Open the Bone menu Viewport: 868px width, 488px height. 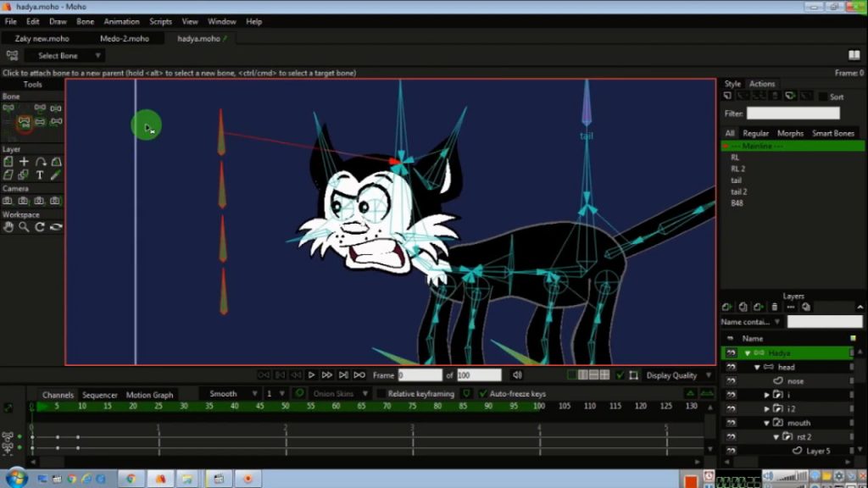click(x=85, y=21)
